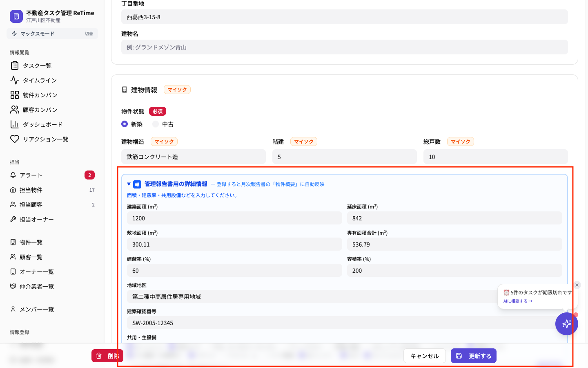Click the 総戸数 input field
The width and height of the screenshot is (588, 368).
496,157
